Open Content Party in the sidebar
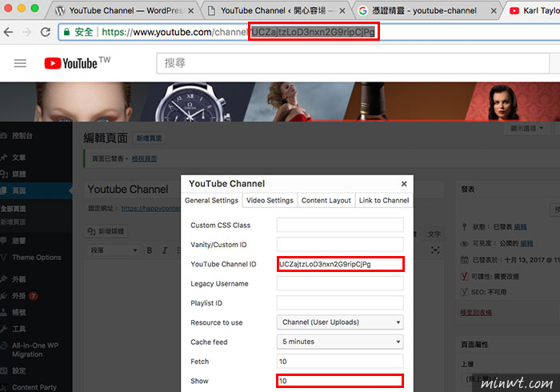 (x=36, y=387)
